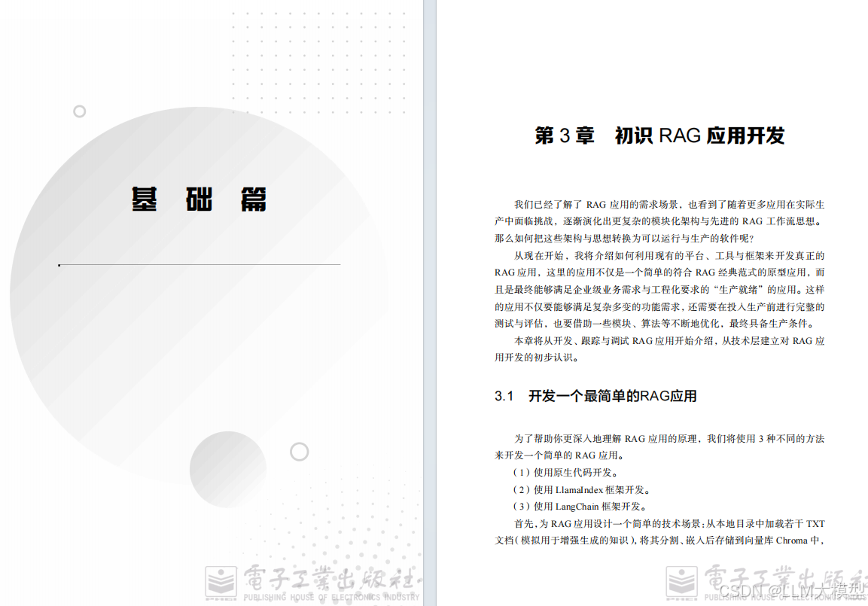Screen dimensions: 868x606
Task: Click the line starting "的应用不仅要能够满足复杂多变"
Action: point(659,306)
